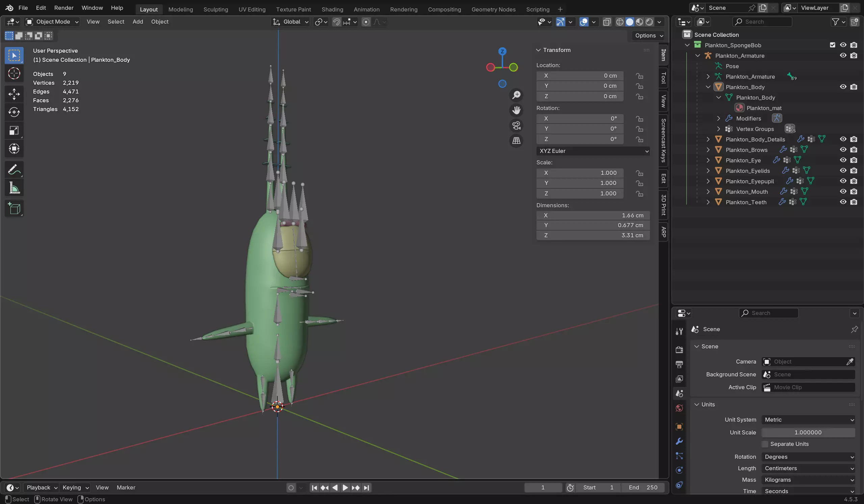Screen dimensions: 864x504
Task: Open the Length Centimeters dropdown
Action: [x=808, y=468]
